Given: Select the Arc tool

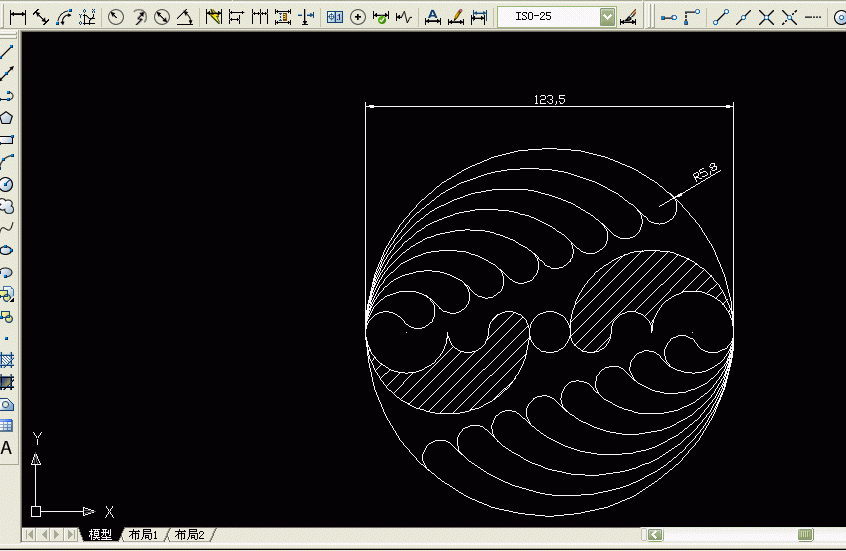Looking at the screenshot, I should coord(7,162).
